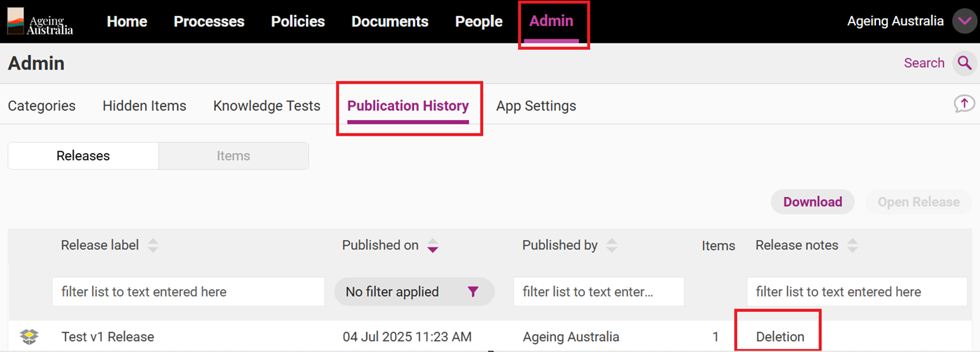The image size is (980, 352).
Task: Click the release stack icon beside Test v1 Release
Action: pos(29,337)
